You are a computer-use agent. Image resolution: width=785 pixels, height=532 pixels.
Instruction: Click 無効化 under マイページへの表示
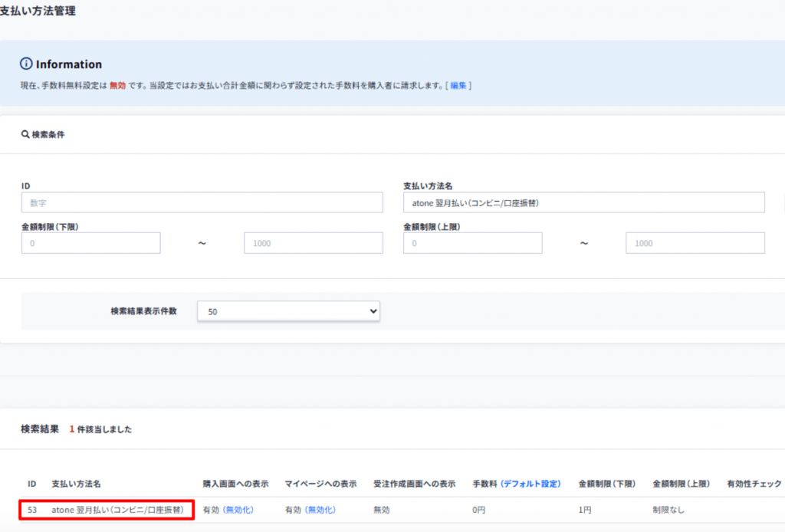320,510
